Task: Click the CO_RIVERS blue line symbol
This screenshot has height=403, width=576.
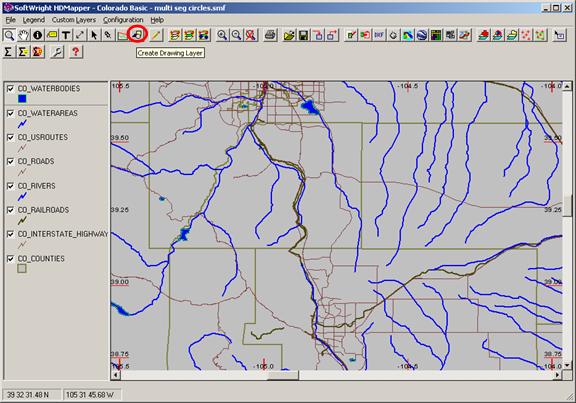Action: point(22,197)
